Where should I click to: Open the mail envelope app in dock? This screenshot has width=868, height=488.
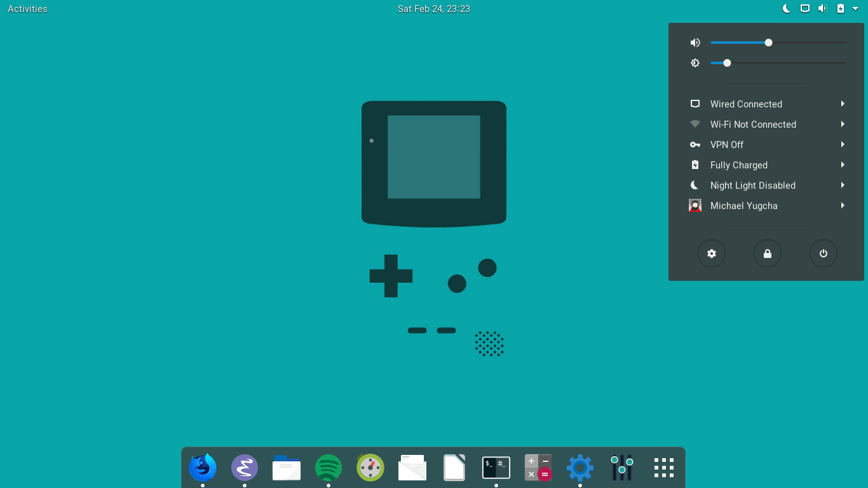412,468
